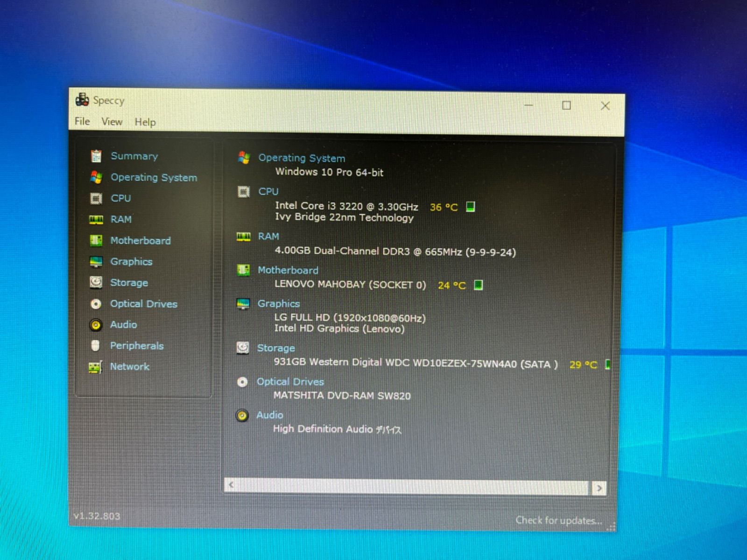Click the version v1.32.803 label
The width and height of the screenshot is (747, 560).
(97, 516)
